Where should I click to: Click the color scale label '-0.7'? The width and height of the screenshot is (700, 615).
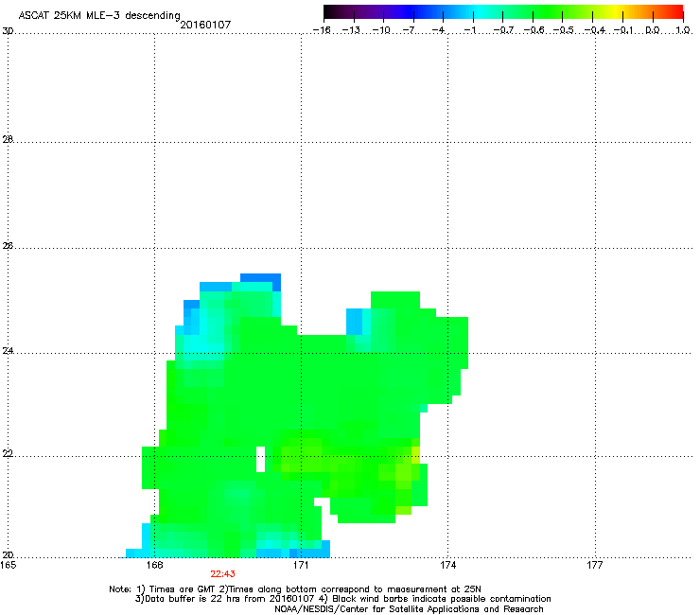(503, 30)
